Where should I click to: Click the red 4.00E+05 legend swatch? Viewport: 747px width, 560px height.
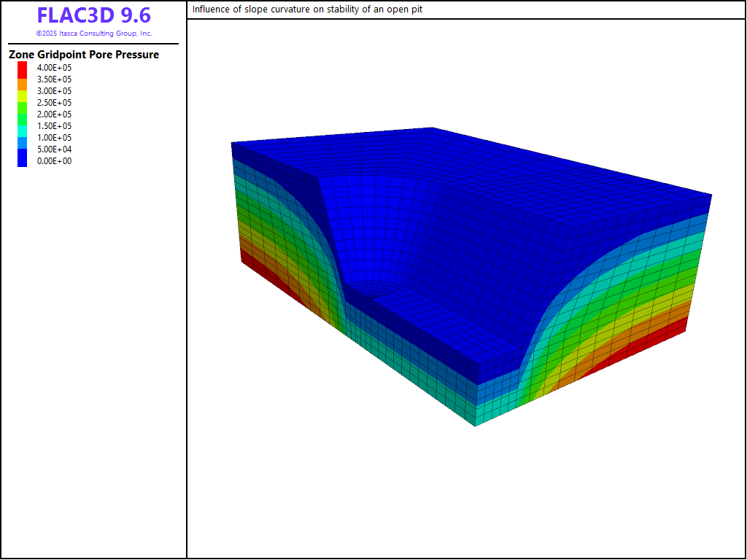coord(23,68)
